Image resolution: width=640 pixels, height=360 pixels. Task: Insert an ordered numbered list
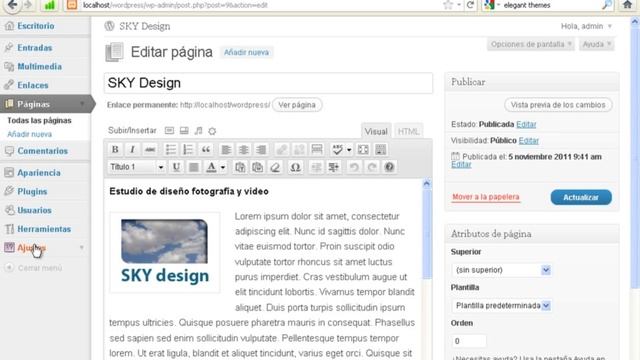188,149
